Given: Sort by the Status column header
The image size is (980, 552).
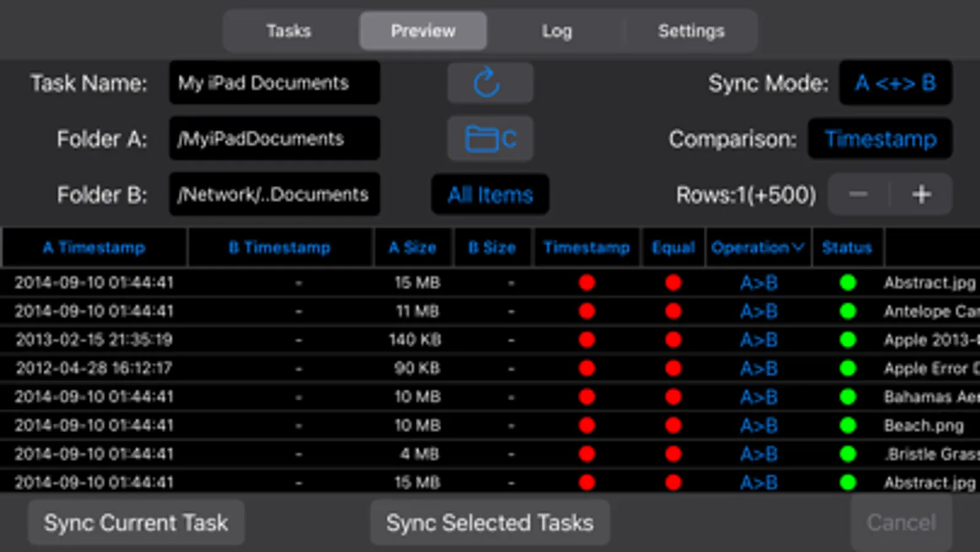Looking at the screenshot, I should (x=847, y=247).
